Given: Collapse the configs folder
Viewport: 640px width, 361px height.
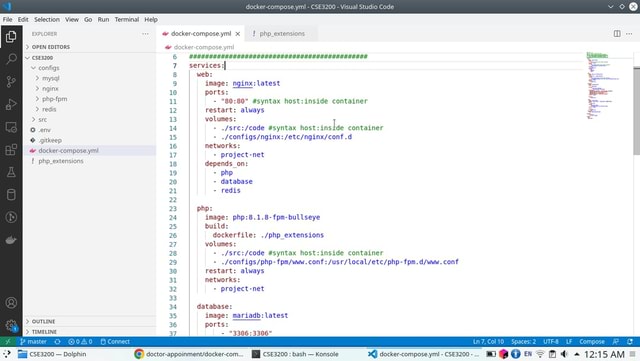Looking at the screenshot, I should pyautogui.click(x=49, y=68).
